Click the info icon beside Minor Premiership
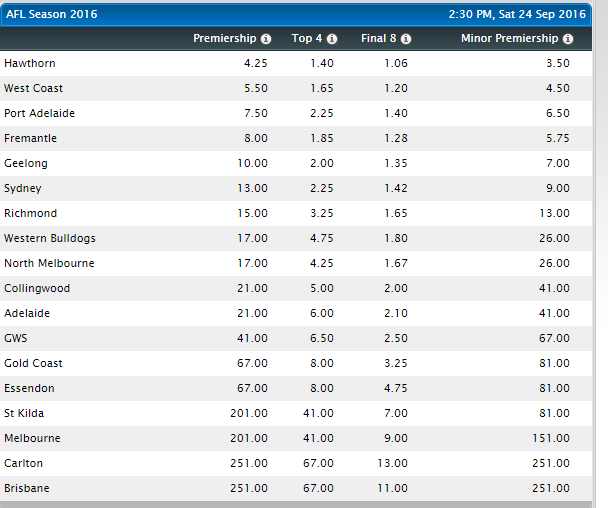 pyautogui.click(x=568, y=39)
